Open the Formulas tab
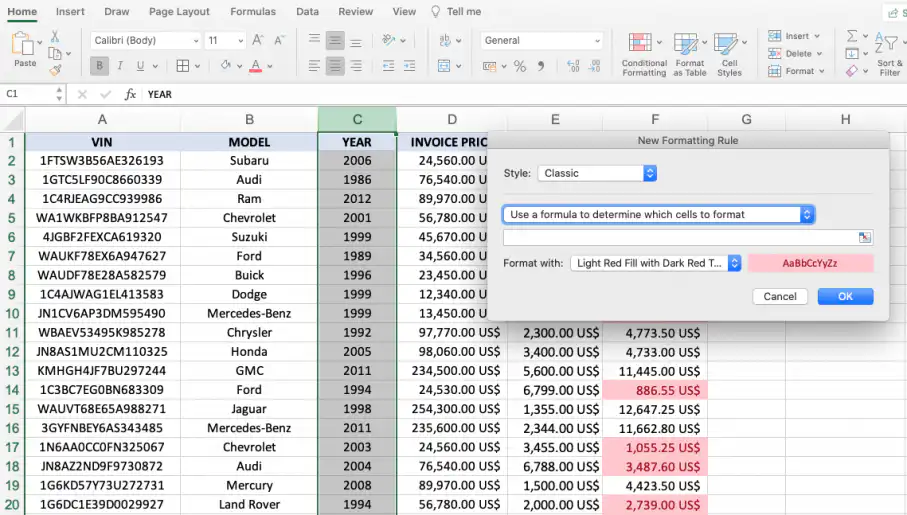Viewport: 907px width, 515px height. click(x=253, y=12)
